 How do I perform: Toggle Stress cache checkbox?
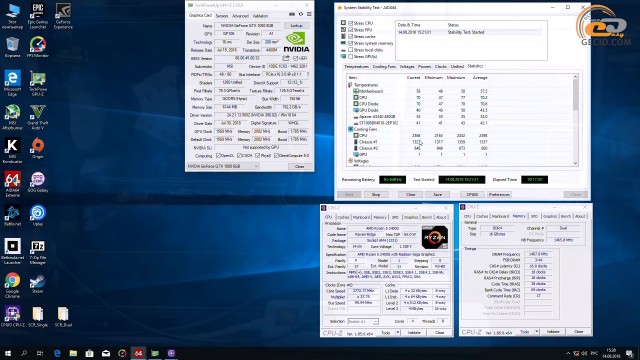pyautogui.click(x=350, y=36)
